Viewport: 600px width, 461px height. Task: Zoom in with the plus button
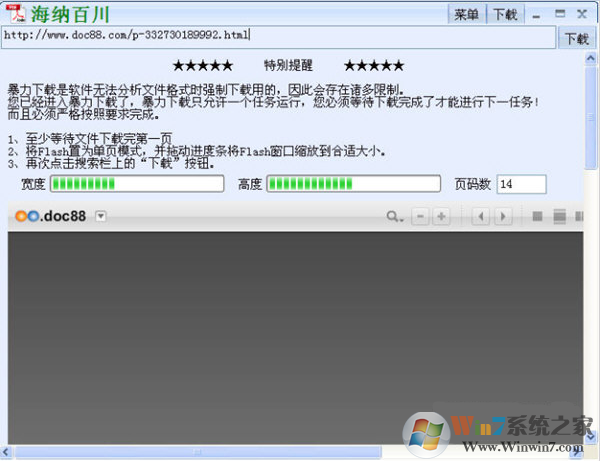pyautogui.click(x=441, y=217)
